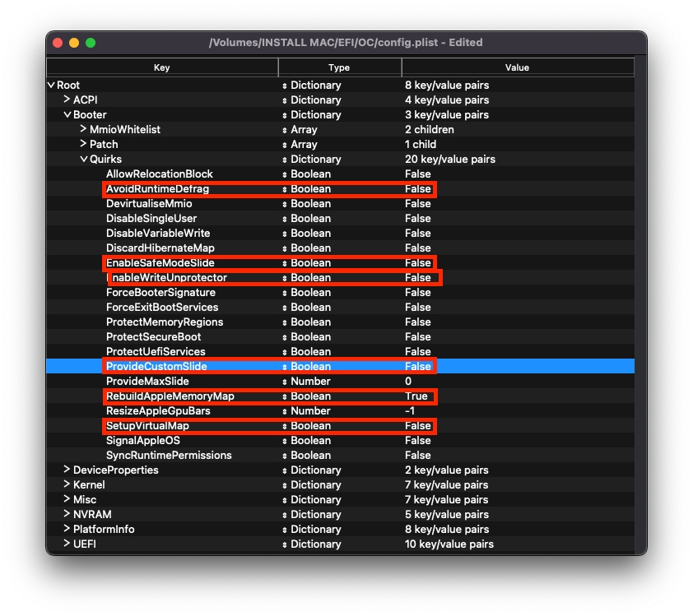The width and height of the screenshot is (693, 616).
Task: Collapse the Booter dictionary
Action: coord(67,115)
